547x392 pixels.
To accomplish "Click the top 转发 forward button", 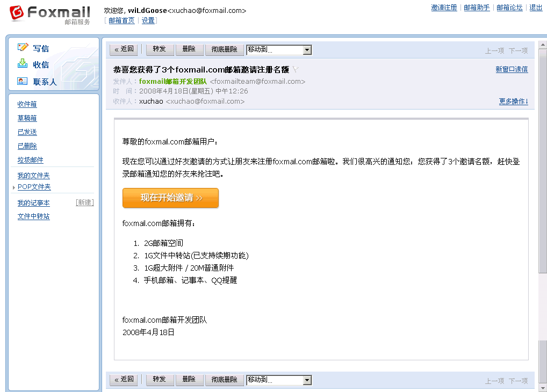I will pyautogui.click(x=160, y=49).
